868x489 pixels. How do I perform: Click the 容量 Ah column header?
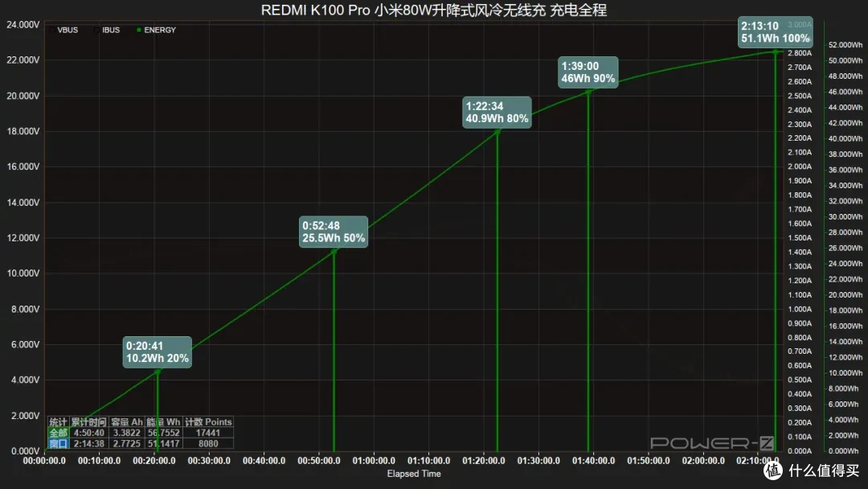(126, 422)
